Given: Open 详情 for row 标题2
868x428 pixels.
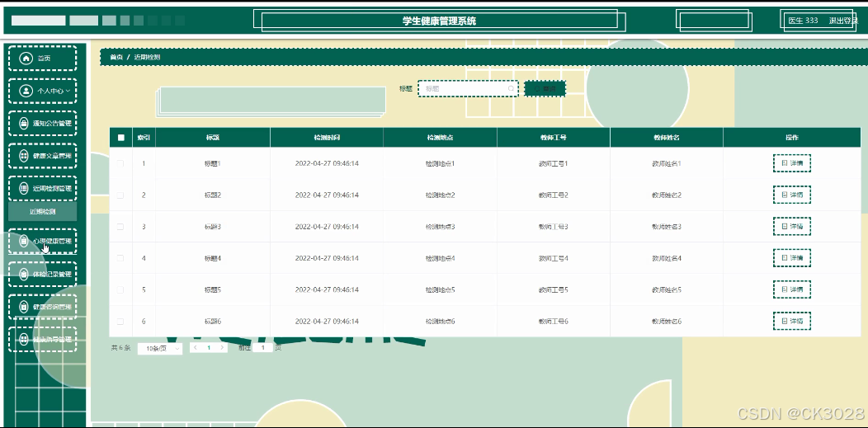Looking at the screenshot, I should coord(791,195).
